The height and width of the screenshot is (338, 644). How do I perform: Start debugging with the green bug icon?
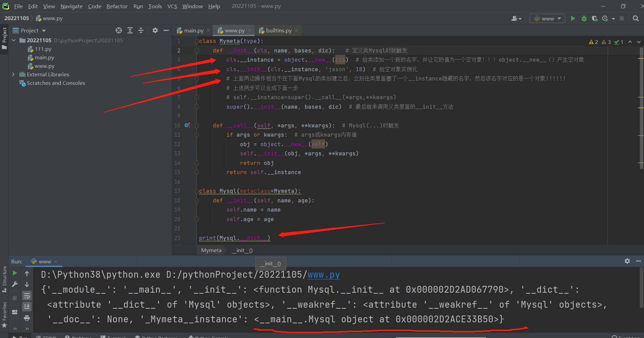point(584,18)
